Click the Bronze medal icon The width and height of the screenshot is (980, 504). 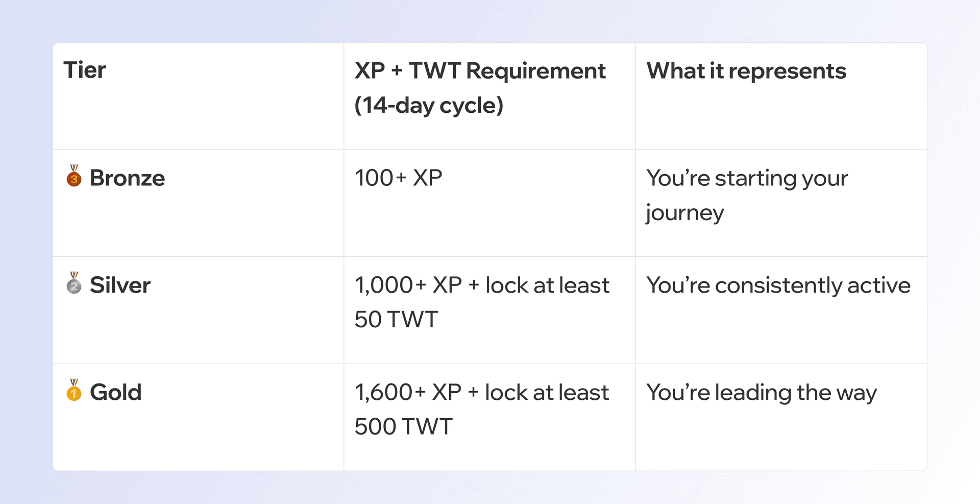point(74,176)
